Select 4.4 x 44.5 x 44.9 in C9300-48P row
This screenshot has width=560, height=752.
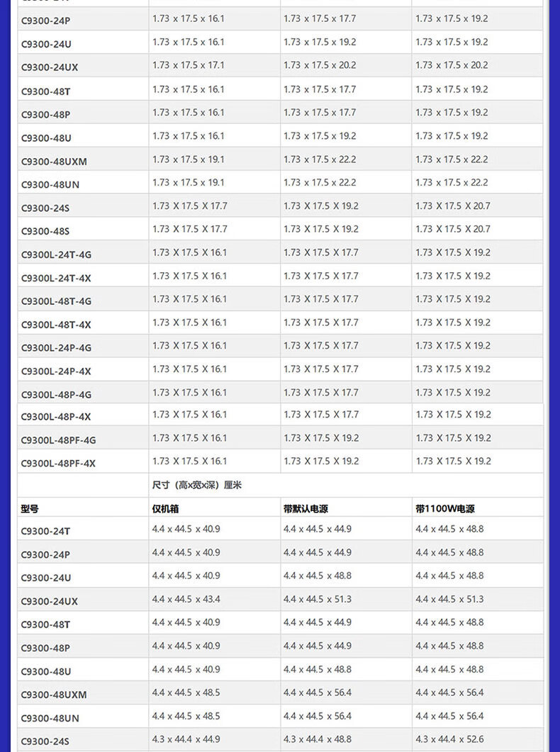318,646
